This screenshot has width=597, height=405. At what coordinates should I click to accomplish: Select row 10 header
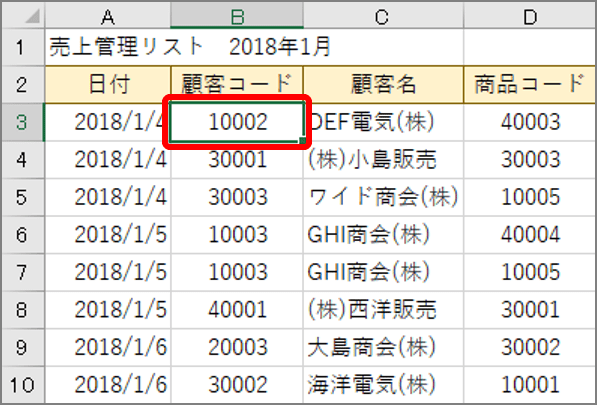(x=24, y=385)
